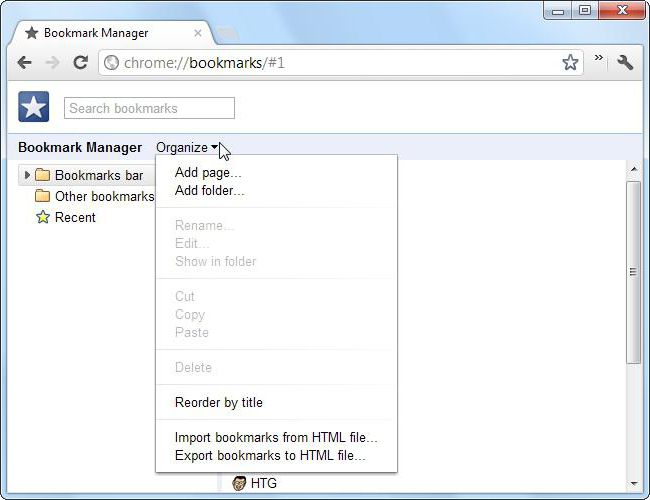
Task: Click the scrollbar up arrow
Action: tap(633, 169)
